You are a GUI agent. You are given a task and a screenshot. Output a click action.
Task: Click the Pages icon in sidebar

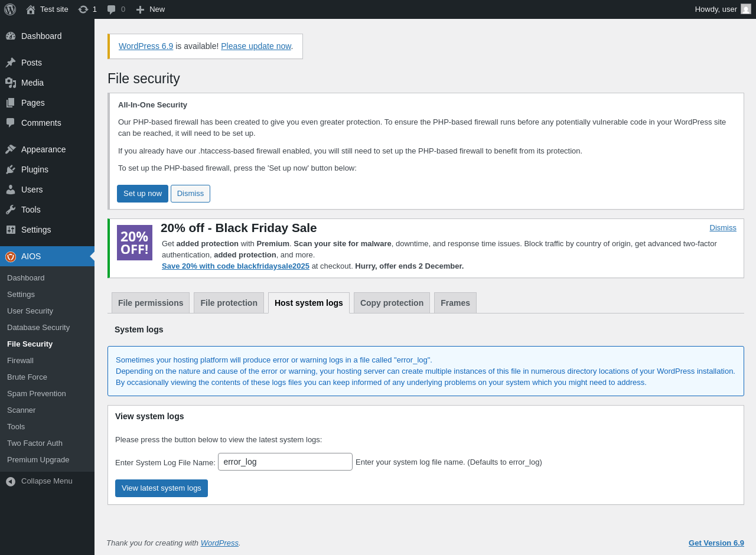point(11,103)
